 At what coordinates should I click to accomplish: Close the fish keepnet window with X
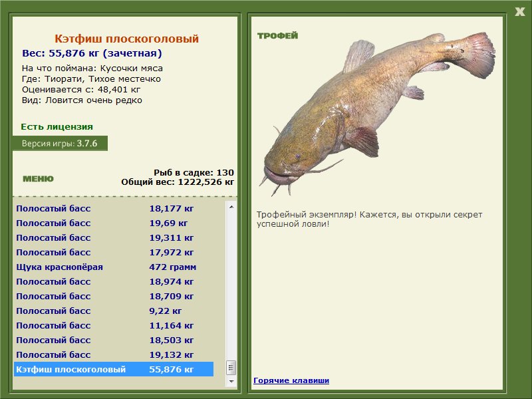[x=519, y=12]
